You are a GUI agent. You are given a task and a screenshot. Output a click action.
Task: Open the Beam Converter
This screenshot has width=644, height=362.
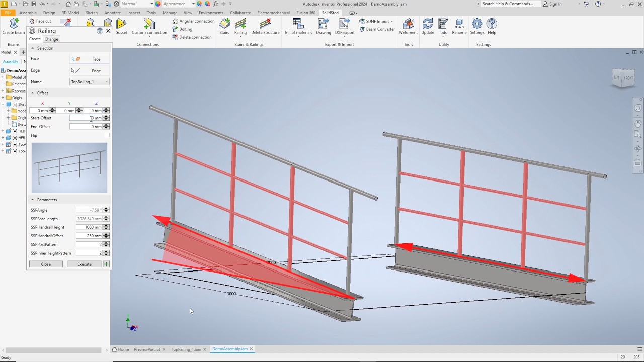tap(377, 29)
